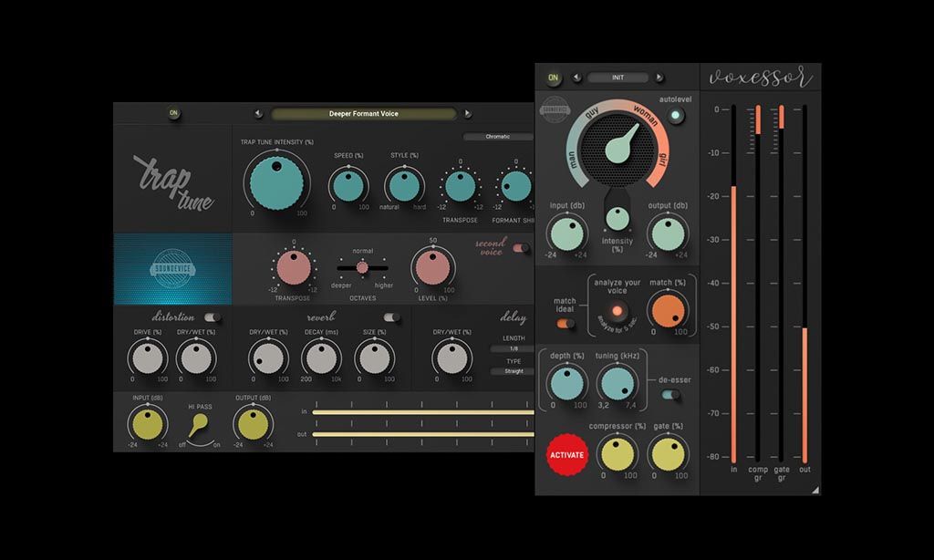Toggle the match ideal switch

point(565,324)
